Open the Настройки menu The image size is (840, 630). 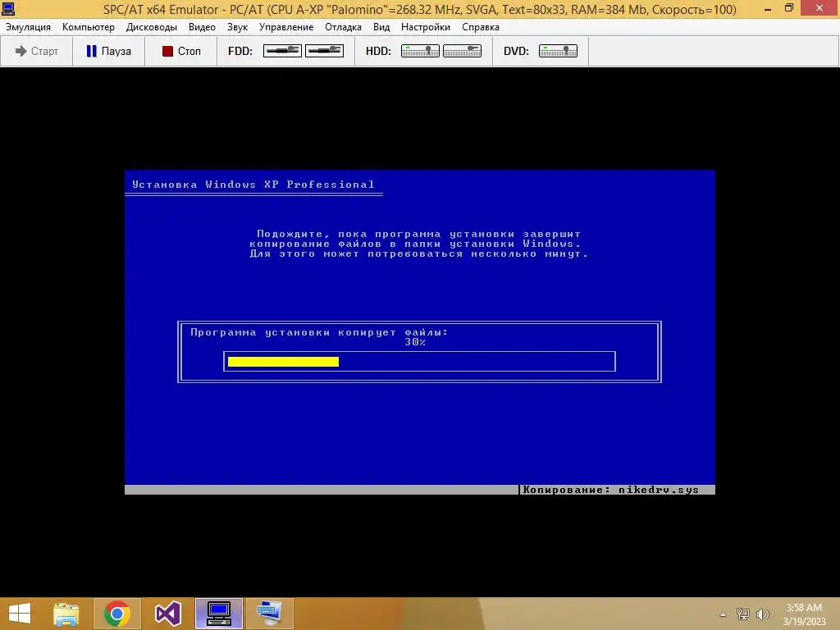pyautogui.click(x=426, y=27)
